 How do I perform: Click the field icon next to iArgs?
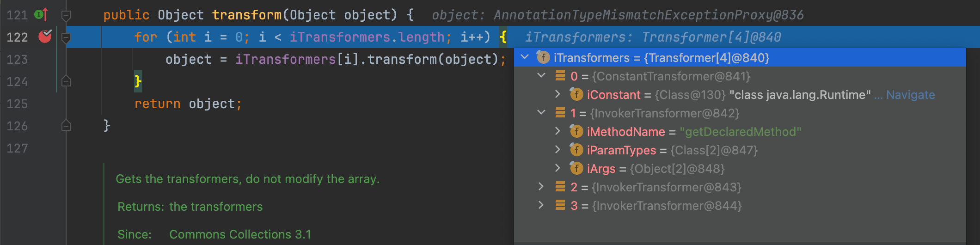coord(576,169)
